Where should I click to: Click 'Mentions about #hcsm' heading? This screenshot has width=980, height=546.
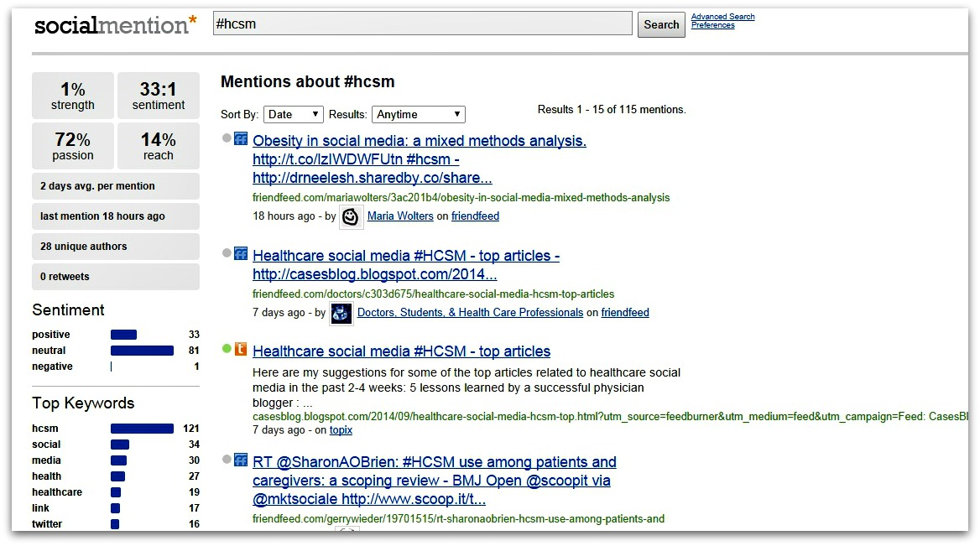pyautogui.click(x=307, y=82)
